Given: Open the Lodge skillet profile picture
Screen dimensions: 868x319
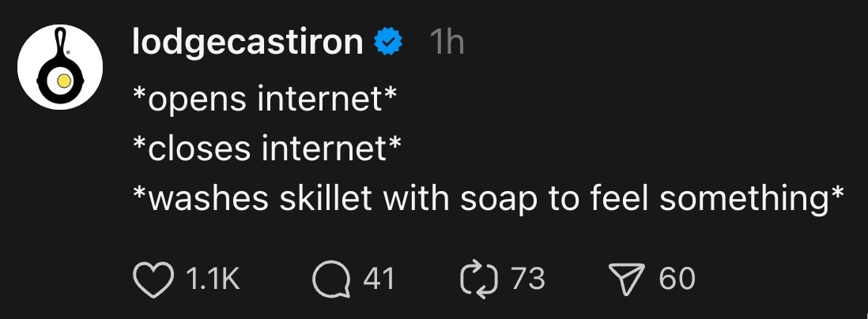Looking at the screenshot, I should pyautogui.click(x=60, y=69).
